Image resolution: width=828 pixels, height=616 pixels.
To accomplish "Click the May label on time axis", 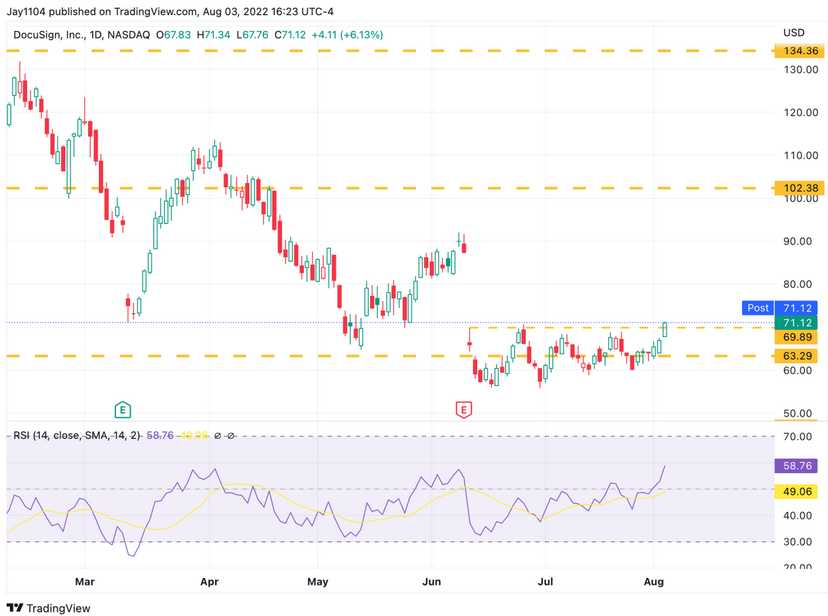I will point(317,582).
